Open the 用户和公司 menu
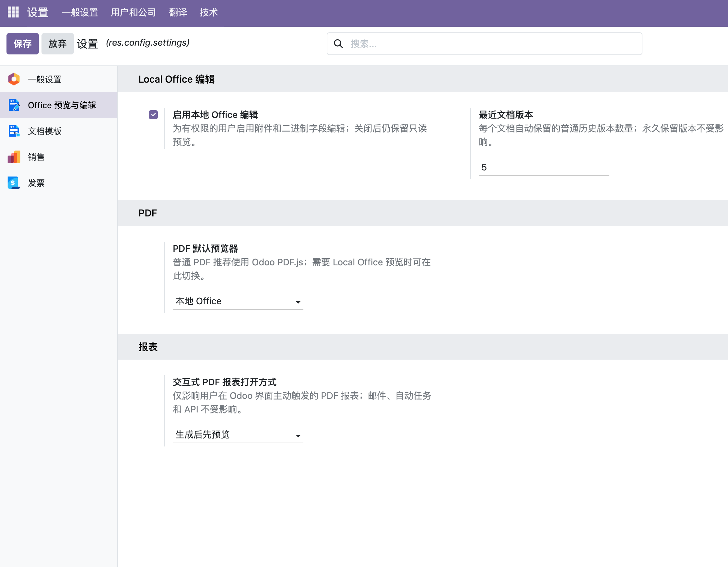Image resolution: width=728 pixels, height=567 pixels. (x=133, y=13)
